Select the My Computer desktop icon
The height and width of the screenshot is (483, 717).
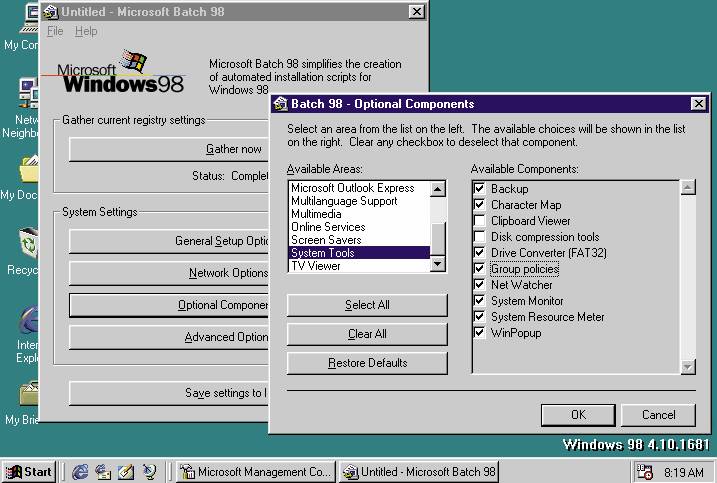[x=21, y=27]
